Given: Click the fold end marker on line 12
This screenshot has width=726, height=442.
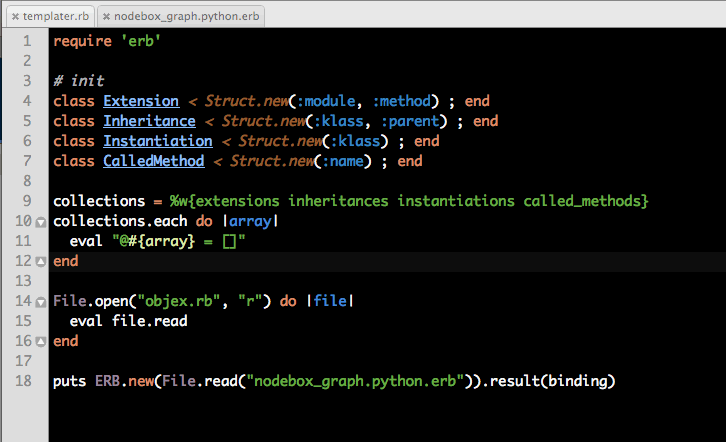Looking at the screenshot, I should click(x=41, y=262).
